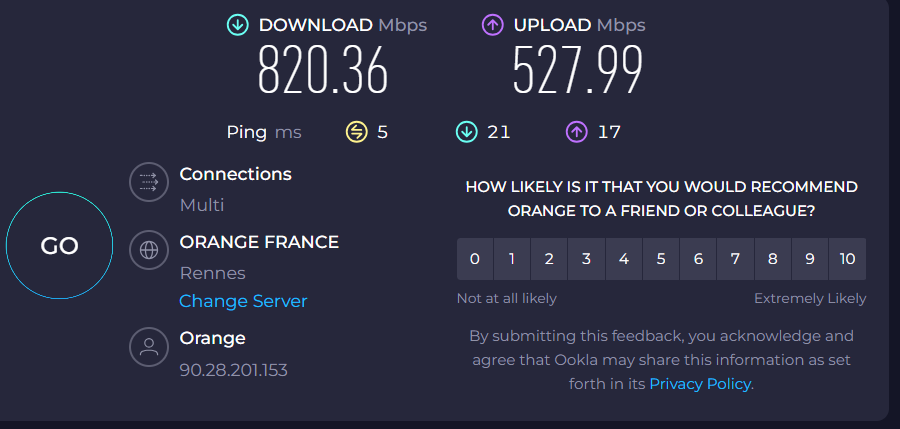This screenshot has width=900, height=429.
Task: Click the purple upload latency icon
Action: (x=577, y=133)
